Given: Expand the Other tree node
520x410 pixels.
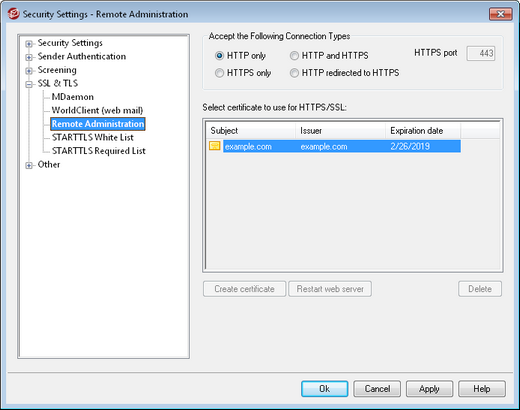Looking at the screenshot, I should pos(29,165).
